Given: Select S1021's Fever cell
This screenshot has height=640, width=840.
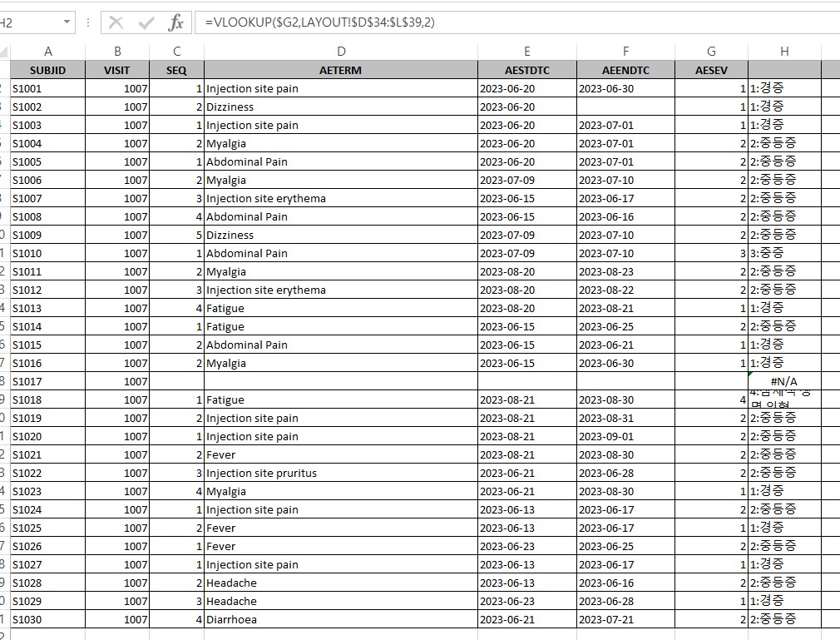Looking at the screenshot, I should [x=341, y=454].
